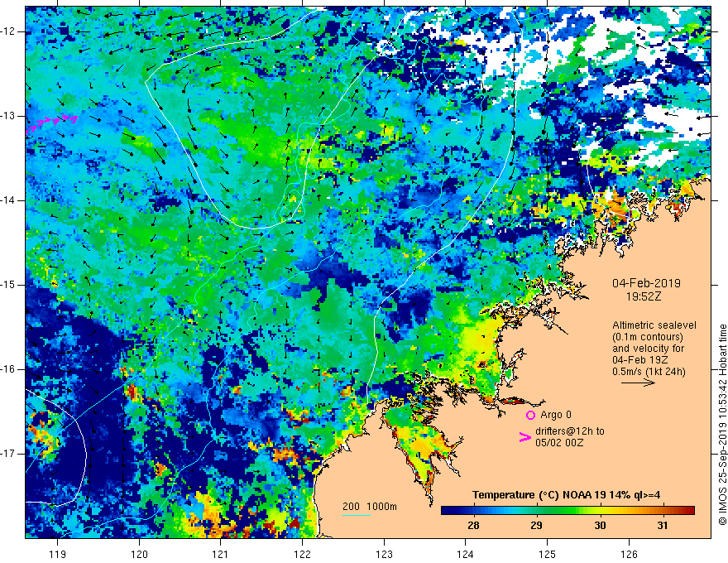
Task: Click latitude axis label -12
Action: pyautogui.click(x=8, y=31)
